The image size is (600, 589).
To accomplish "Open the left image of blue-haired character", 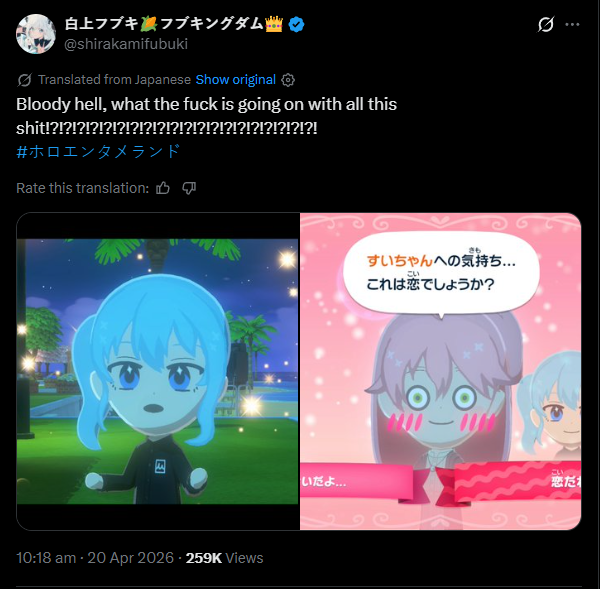I will click(x=158, y=371).
